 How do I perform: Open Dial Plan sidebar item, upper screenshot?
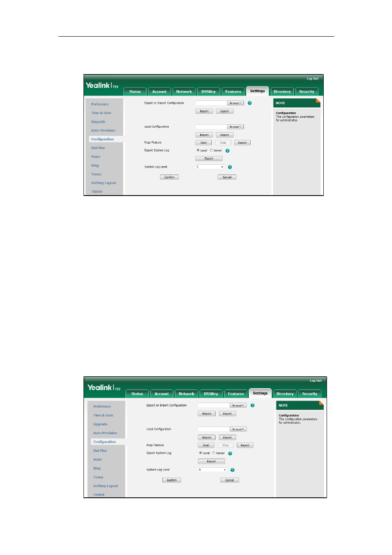pos(98,148)
